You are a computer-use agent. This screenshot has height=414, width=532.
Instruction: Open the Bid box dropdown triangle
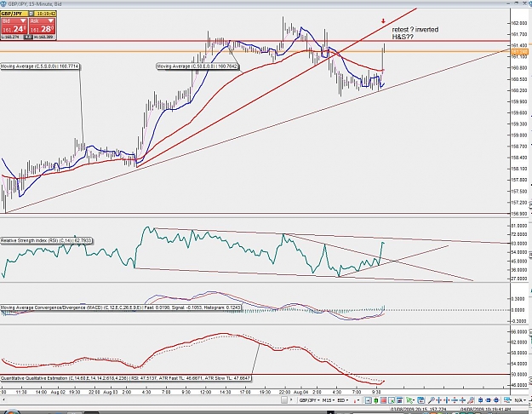(x=23, y=21)
